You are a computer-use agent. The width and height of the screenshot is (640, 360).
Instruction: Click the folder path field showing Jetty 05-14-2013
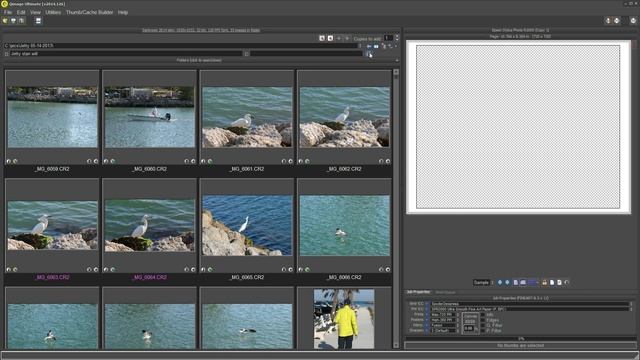(180, 46)
